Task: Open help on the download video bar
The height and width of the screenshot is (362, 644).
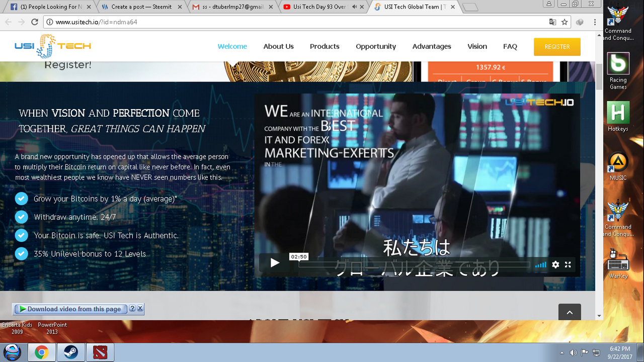Action: (x=132, y=309)
